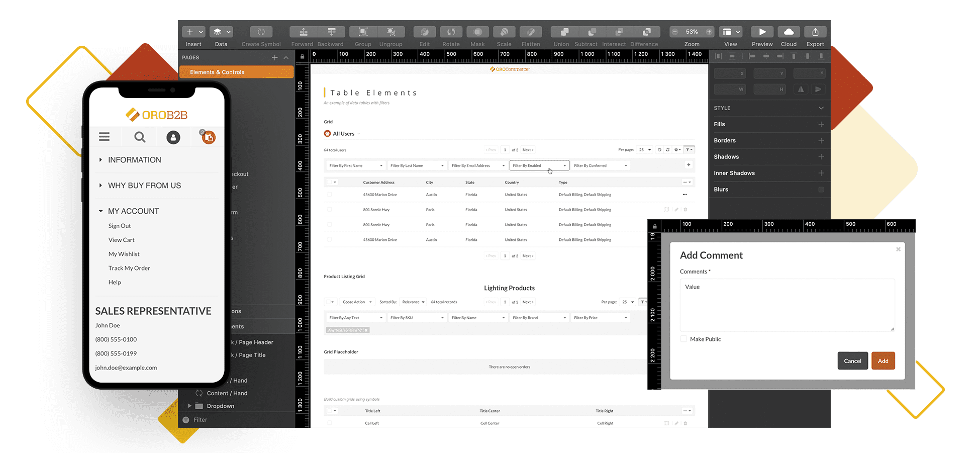The image size is (980, 453).
Task: Open the Insert tool in Sketch toolbar
Action: coord(193,32)
